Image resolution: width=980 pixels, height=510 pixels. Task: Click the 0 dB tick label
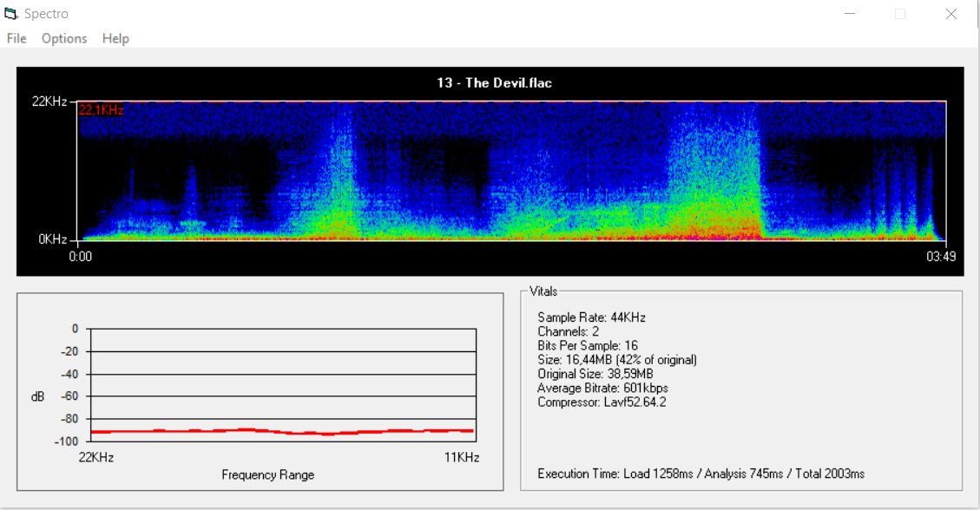75,329
